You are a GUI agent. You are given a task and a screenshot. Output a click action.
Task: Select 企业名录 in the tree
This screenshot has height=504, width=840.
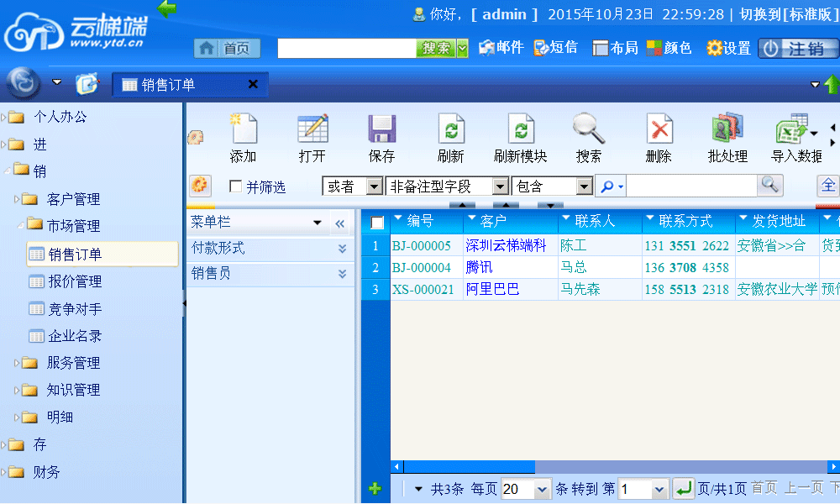click(75, 336)
